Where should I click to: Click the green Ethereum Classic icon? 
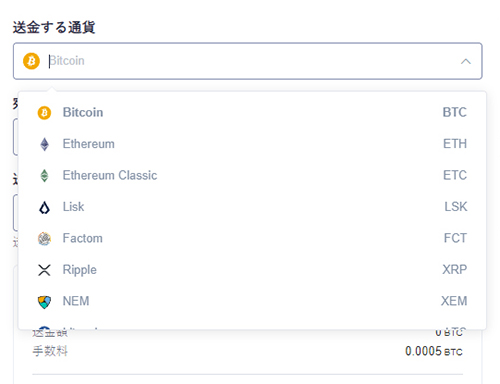point(44,175)
